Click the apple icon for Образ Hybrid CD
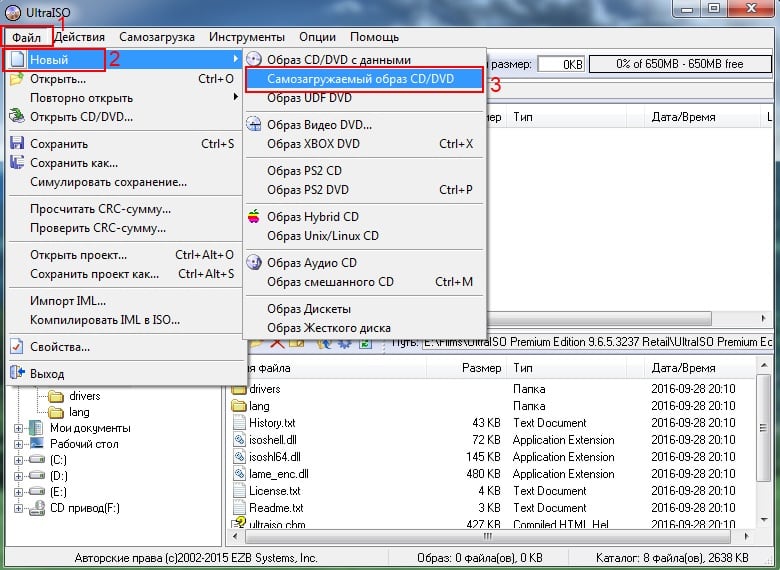This screenshot has width=780, height=570. click(254, 217)
